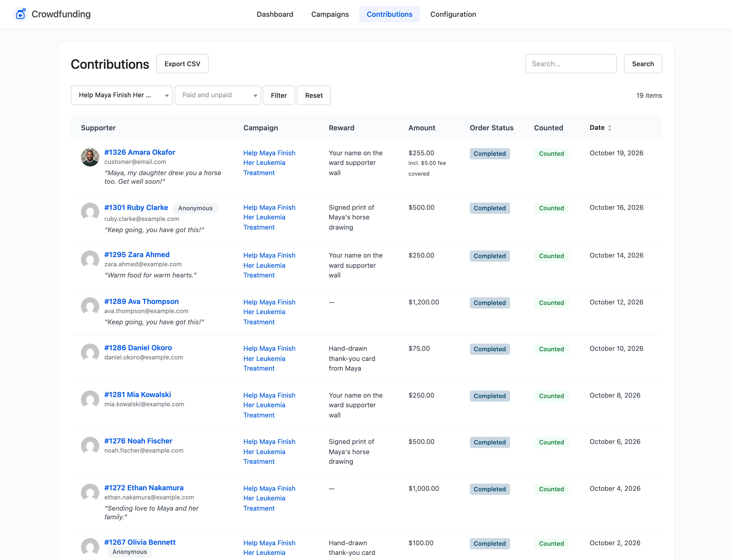Click Zara Ahmed's placeholder avatar

(x=90, y=259)
